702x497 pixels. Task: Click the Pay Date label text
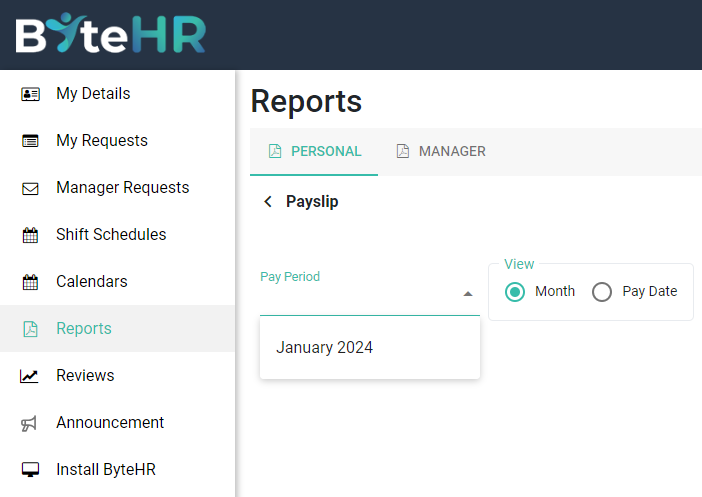(650, 292)
